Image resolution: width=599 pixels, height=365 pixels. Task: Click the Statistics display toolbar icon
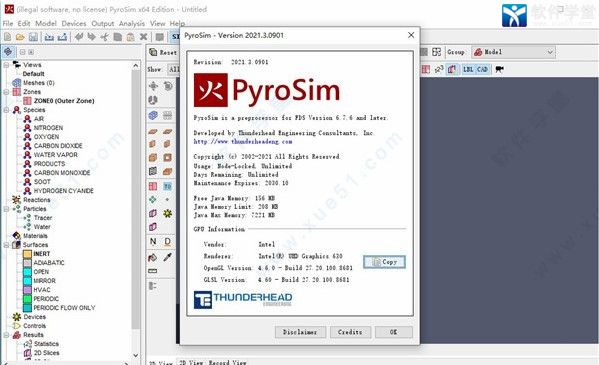pos(439,69)
